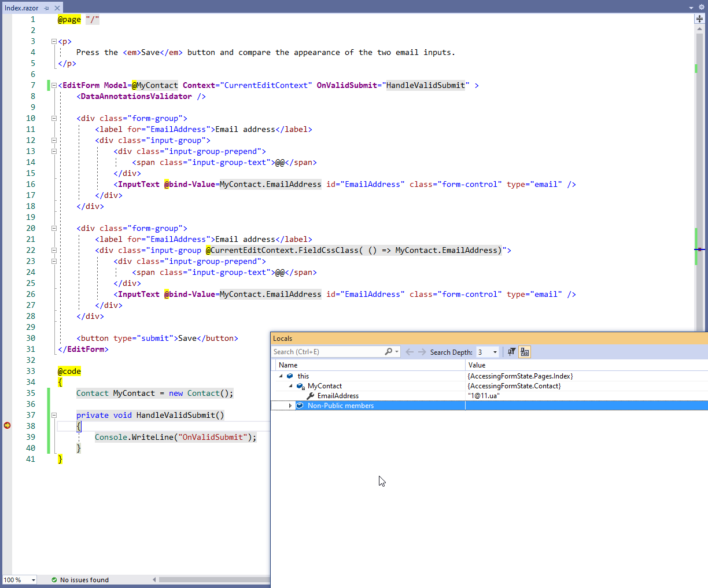Click the opening brace on line 38

(x=79, y=427)
